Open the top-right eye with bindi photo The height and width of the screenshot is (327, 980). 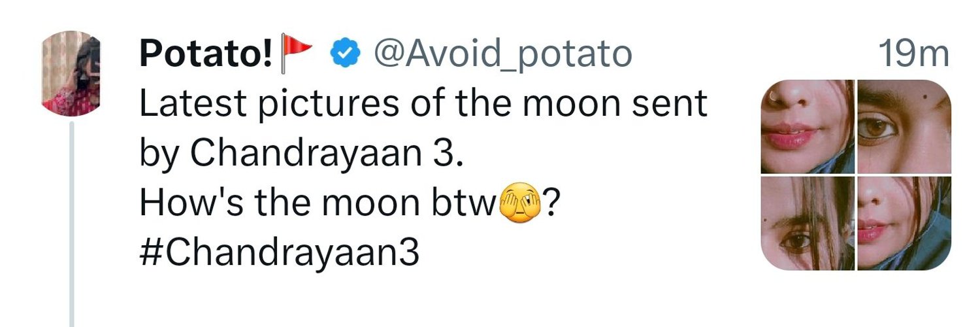pyautogui.click(x=904, y=127)
